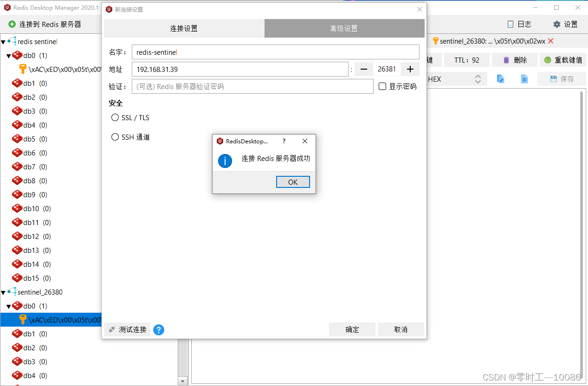Collapse the redis sentinel connection node

pos(3,42)
